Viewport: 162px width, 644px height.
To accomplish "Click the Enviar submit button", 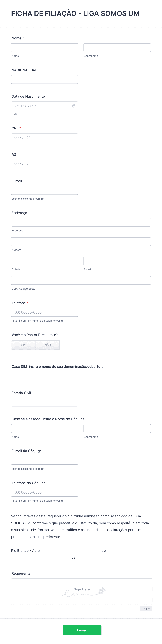I will pyautogui.click(x=82, y=630).
